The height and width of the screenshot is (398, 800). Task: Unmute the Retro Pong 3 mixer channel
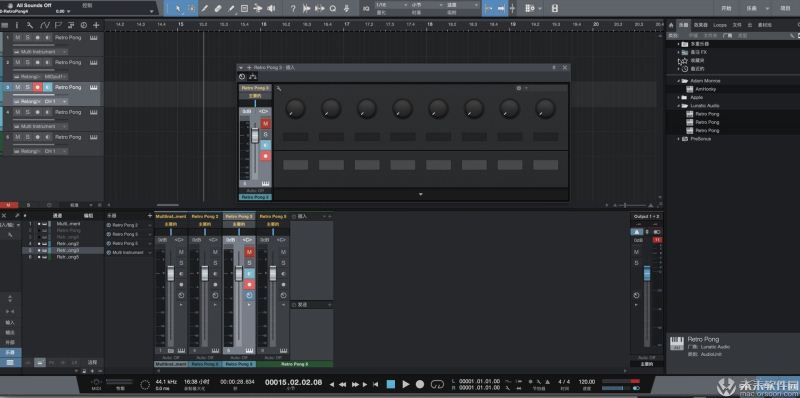(x=249, y=252)
